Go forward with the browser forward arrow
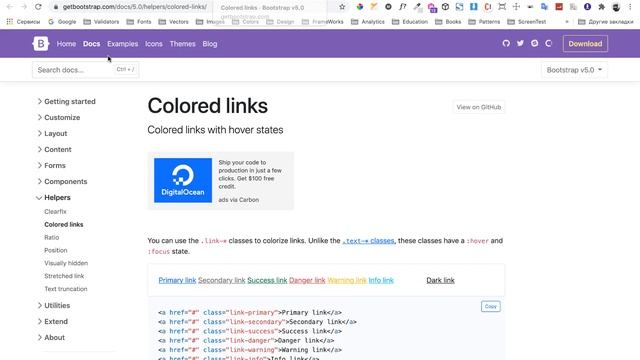This screenshot has height=360, width=640. [x=24, y=7]
